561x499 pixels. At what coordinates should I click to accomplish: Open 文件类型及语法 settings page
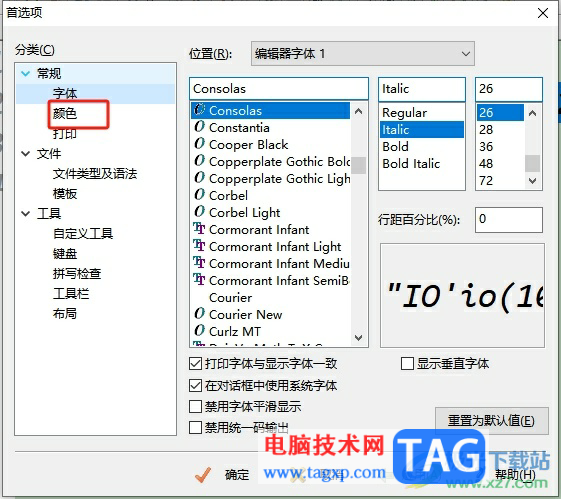click(95, 174)
